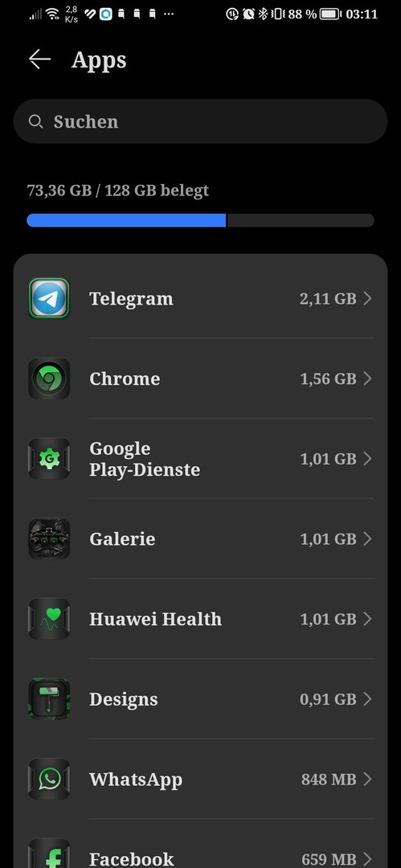401x868 pixels.
Task: Open the Telegram app icon
Action: coord(49,298)
